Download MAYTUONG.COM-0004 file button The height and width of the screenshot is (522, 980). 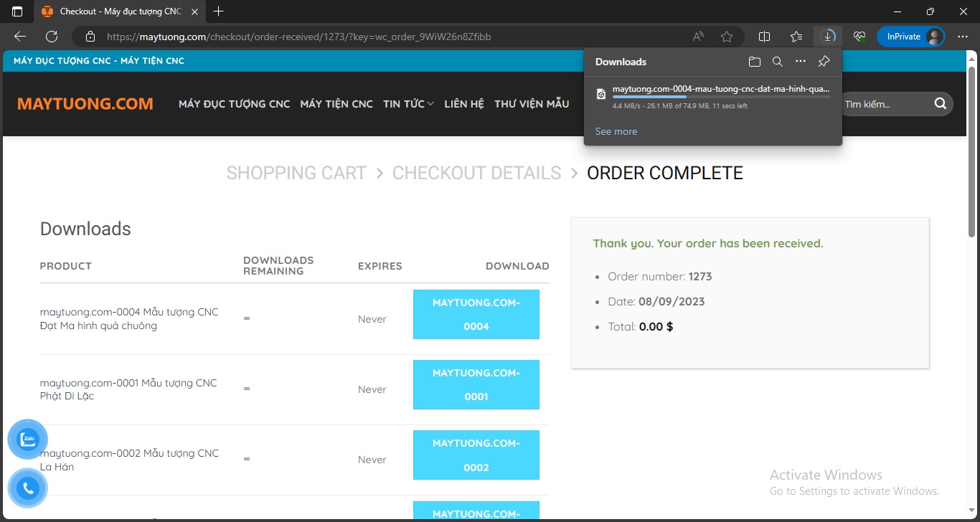pyautogui.click(x=476, y=315)
